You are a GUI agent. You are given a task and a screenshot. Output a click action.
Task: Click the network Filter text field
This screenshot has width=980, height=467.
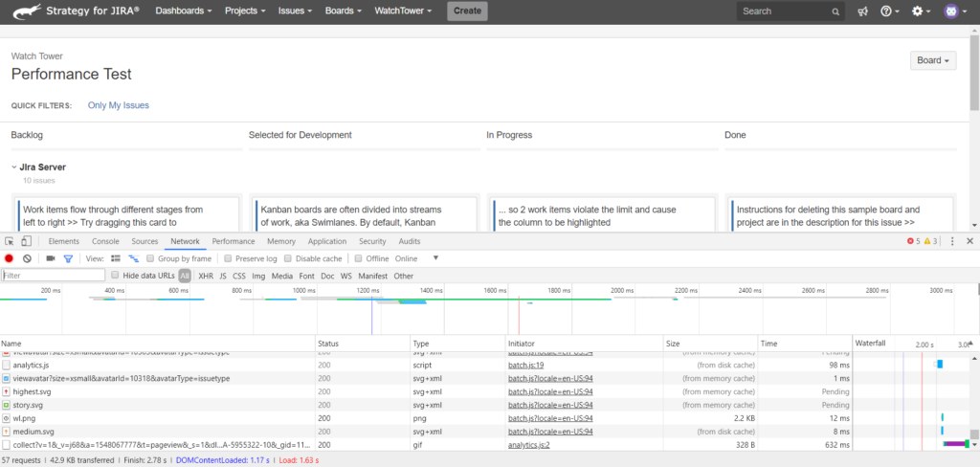[54, 275]
